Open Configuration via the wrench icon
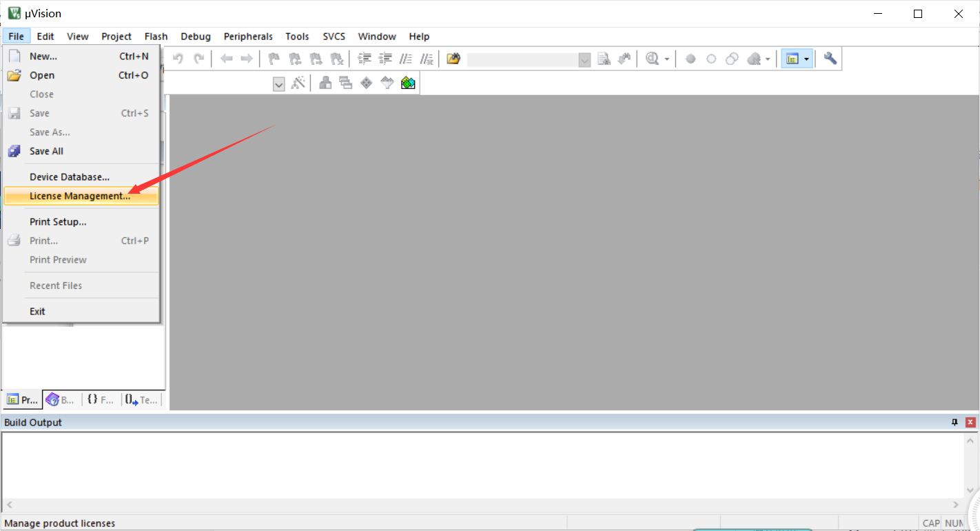This screenshot has width=980, height=531. click(x=830, y=59)
